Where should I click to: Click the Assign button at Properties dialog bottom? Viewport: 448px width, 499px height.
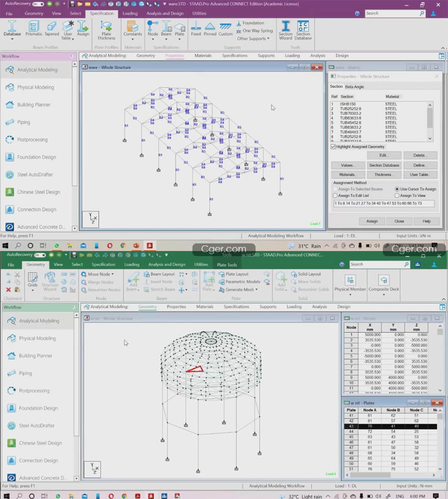coord(372,221)
